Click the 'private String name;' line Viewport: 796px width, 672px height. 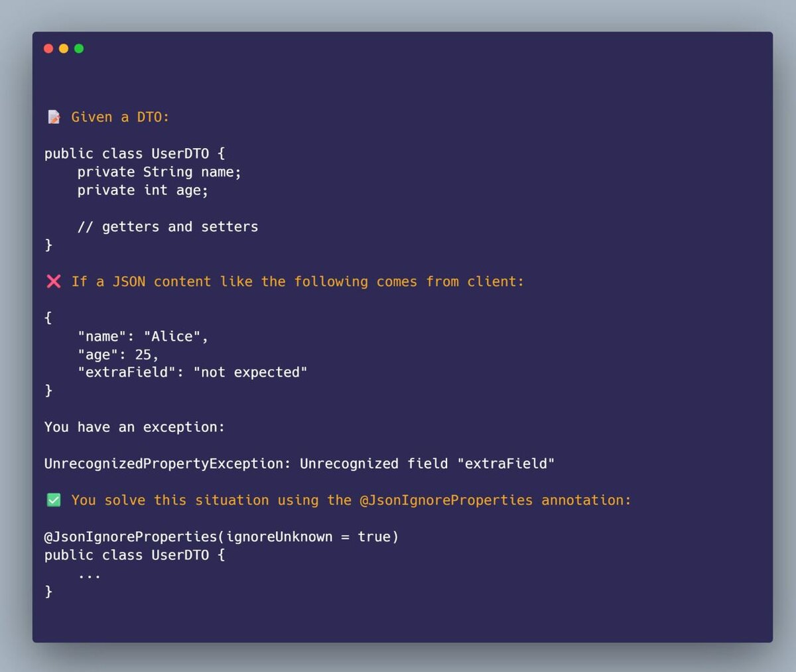tap(159, 172)
